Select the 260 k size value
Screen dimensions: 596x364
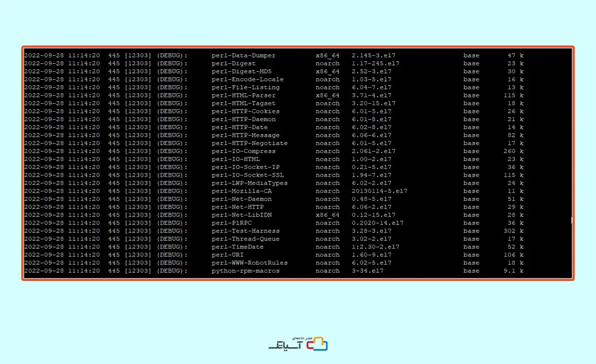[x=513, y=151]
